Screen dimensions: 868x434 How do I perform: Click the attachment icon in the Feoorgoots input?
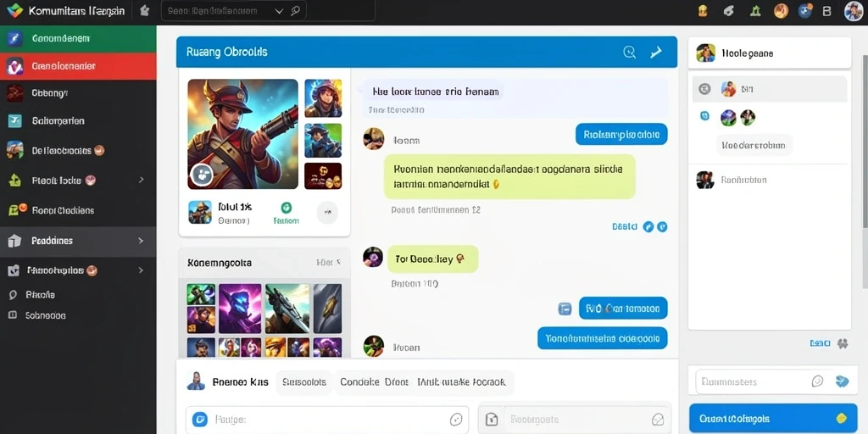click(x=492, y=420)
